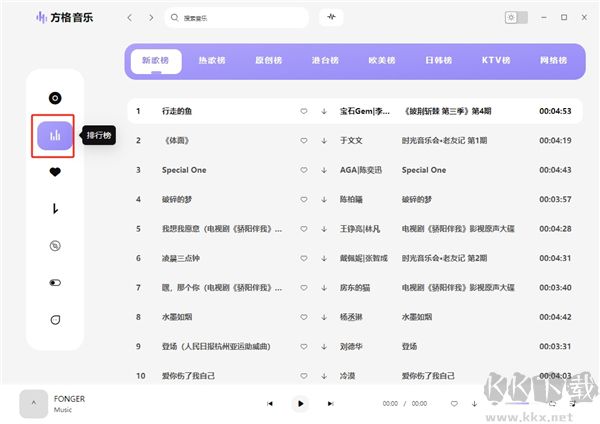Select song title Special One

coord(184,170)
